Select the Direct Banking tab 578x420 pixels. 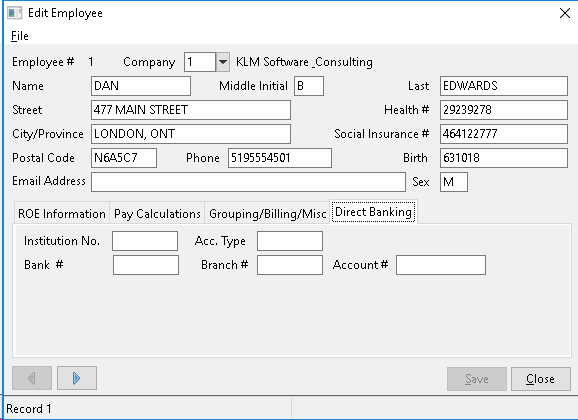point(373,212)
